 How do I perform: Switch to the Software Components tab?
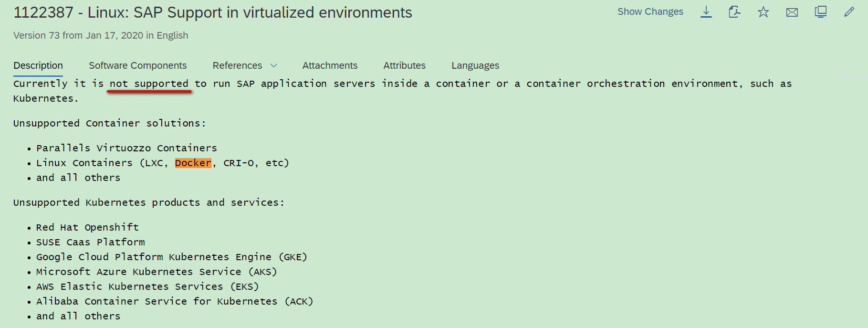tap(138, 65)
